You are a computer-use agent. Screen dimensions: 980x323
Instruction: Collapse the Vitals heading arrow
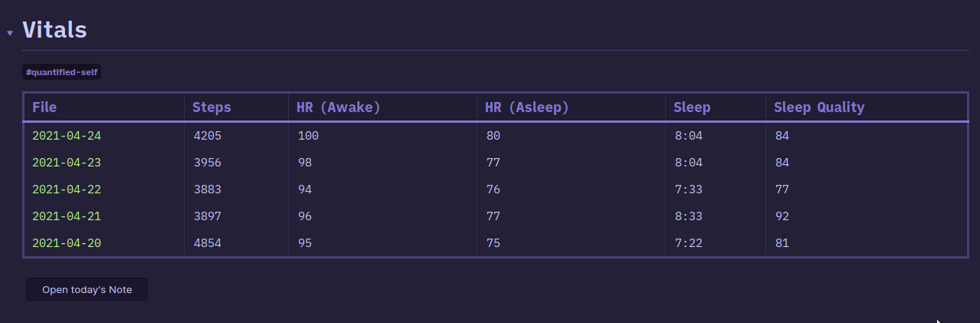point(10,33)
